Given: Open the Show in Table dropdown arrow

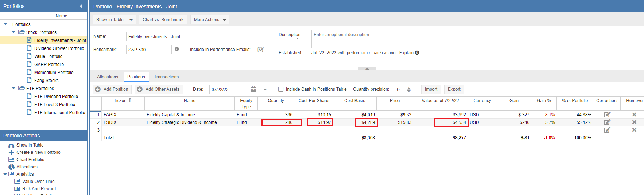Looking at the screenshot, I should point(131,20).
